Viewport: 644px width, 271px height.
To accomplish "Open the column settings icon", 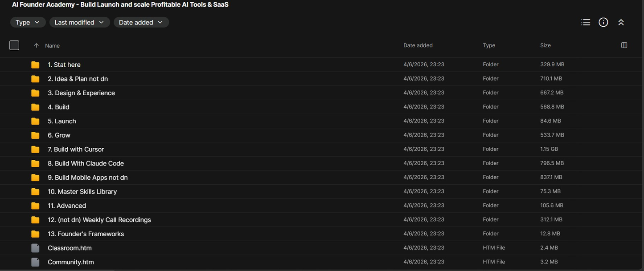I will click(x=624, y=45).
